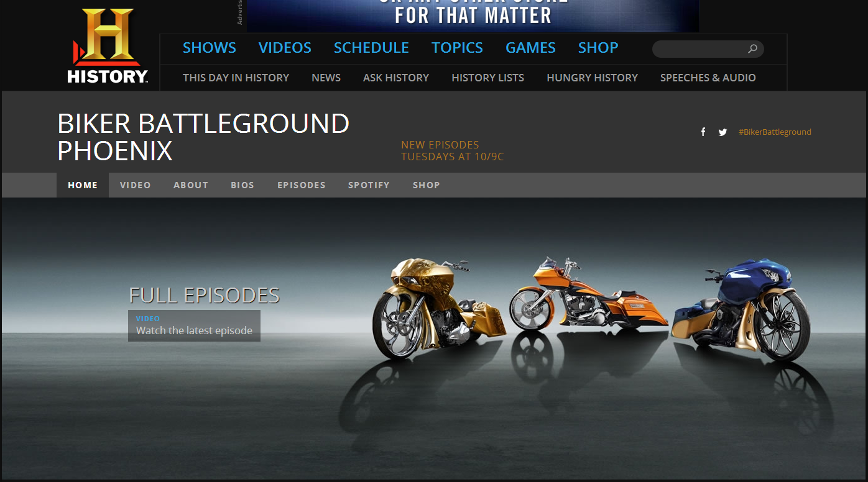Switch to the show's VIDEO tab

pyautogui.click(x=136, y=185)
